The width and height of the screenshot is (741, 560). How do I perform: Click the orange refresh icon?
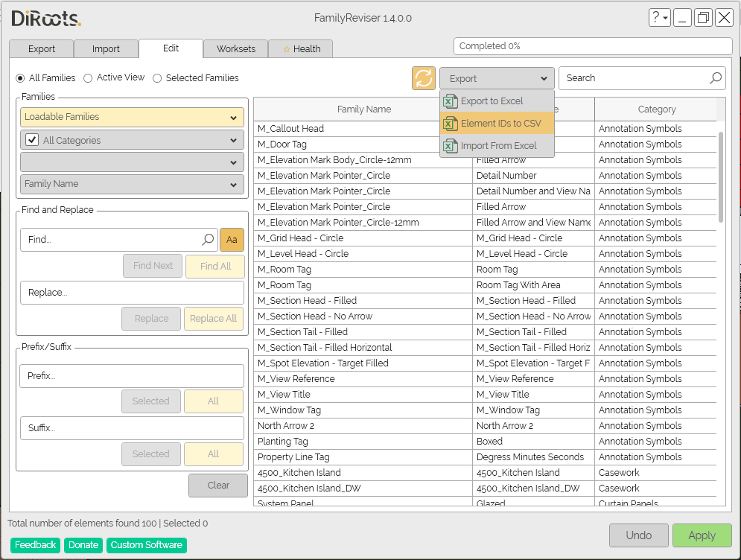click(x=424, y=78)
